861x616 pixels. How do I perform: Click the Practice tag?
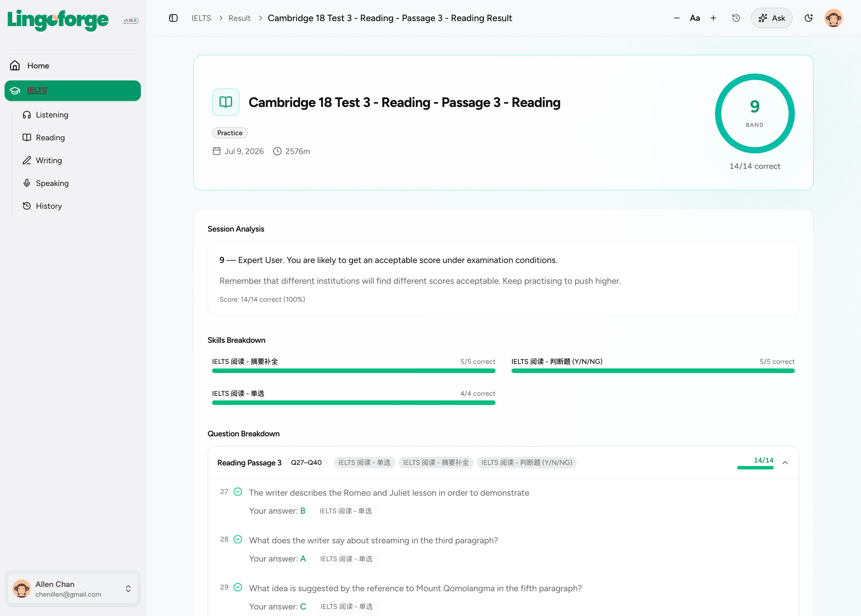pos(230,133)
